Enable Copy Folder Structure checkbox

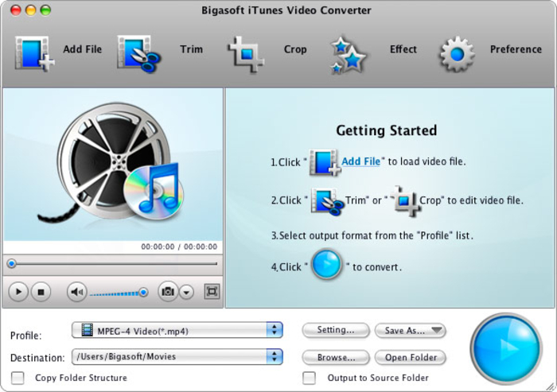[18, 378]
